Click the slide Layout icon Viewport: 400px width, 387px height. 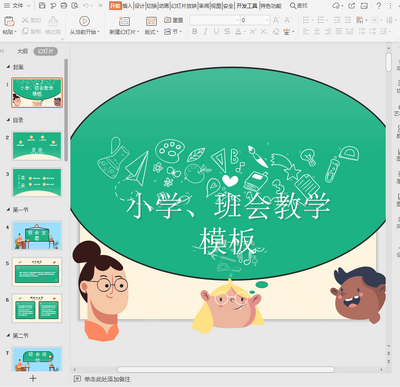[x=151, y=21]
